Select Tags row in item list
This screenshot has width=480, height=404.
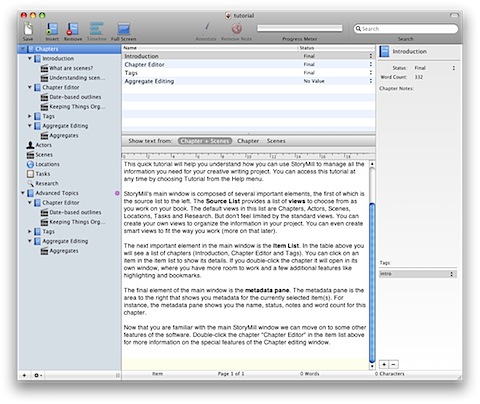click(x=248, y=73)
